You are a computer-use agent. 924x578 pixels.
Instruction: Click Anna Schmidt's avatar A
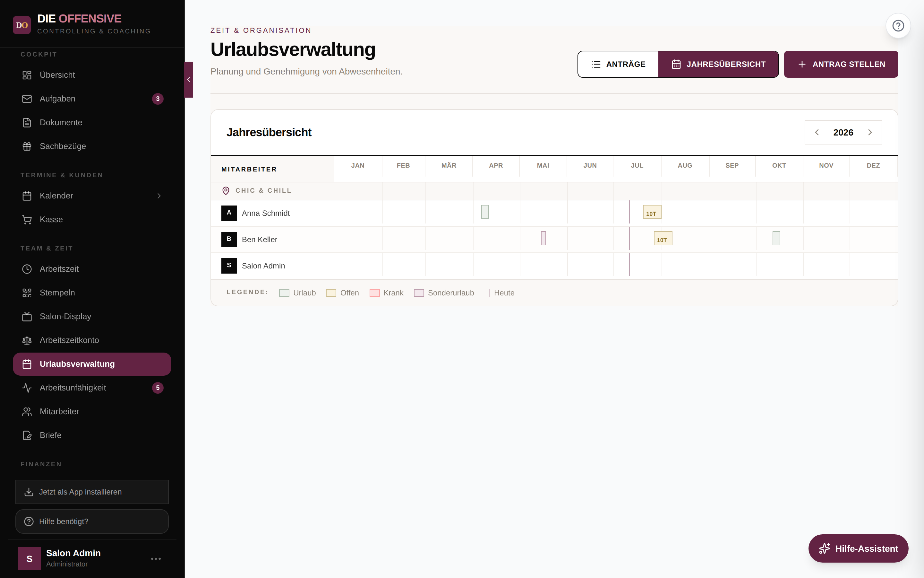pyautogui.click(x=229, y=213)
